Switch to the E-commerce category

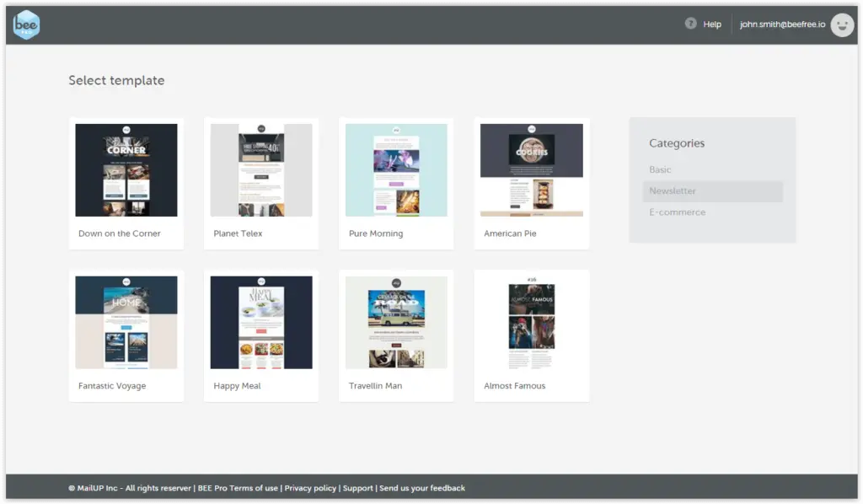677,212
